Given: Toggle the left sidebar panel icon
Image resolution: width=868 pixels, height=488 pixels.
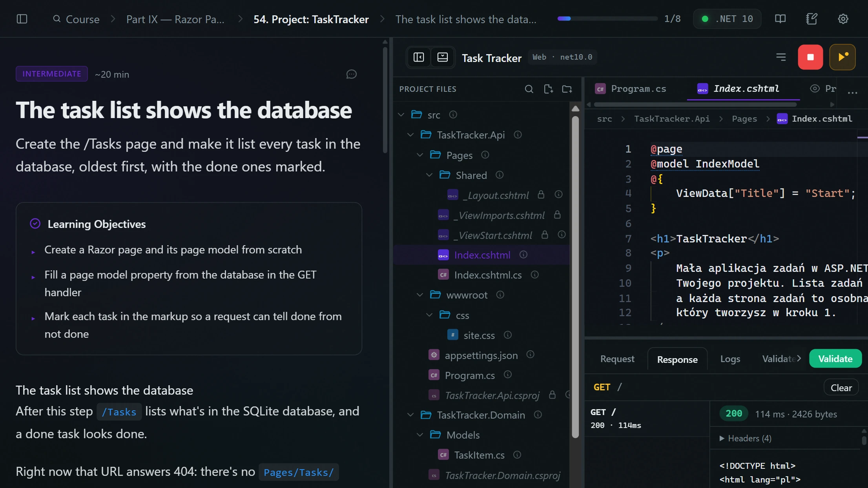Looking at the screenshot, I should (x=22, y=19).
